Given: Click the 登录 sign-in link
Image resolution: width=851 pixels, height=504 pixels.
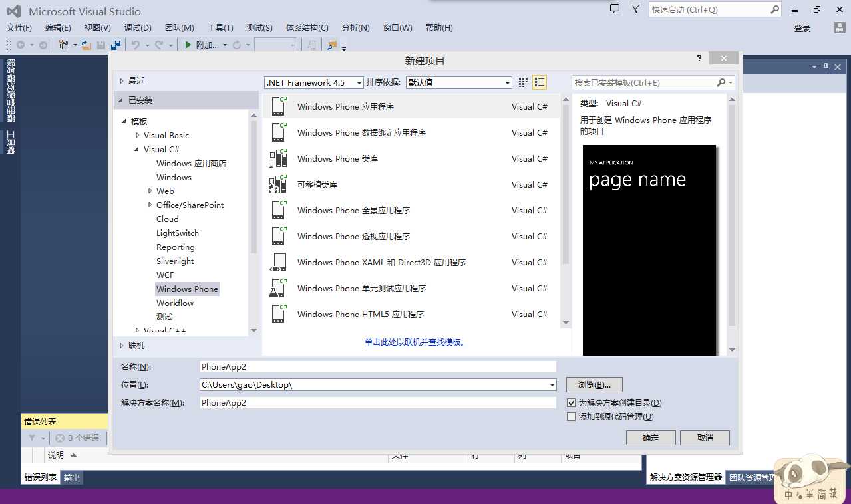Looking at the screenshot, I should point(802,28).
